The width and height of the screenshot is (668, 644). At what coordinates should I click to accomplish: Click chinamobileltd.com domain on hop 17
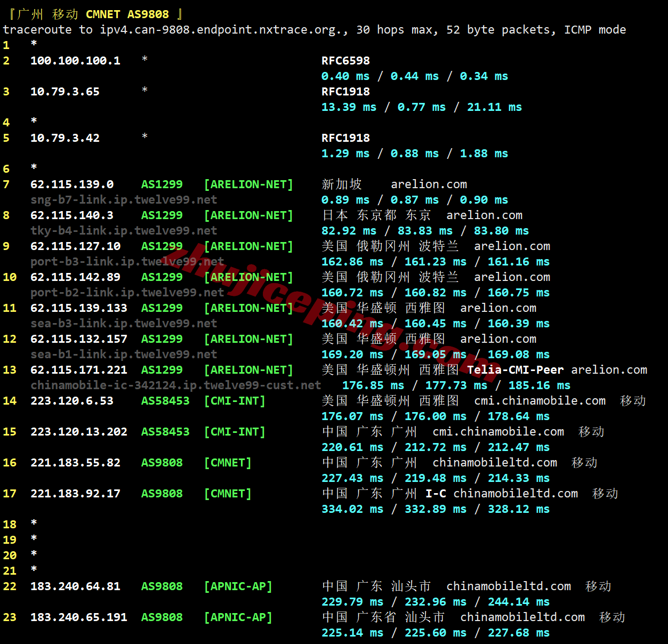pos(516,494)
